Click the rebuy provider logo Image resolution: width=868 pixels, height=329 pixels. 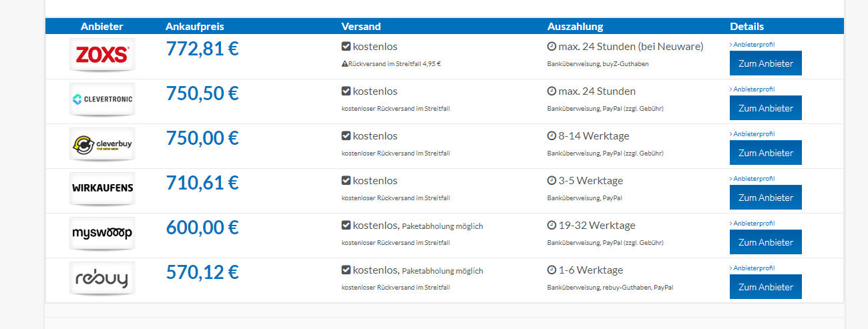102,278
